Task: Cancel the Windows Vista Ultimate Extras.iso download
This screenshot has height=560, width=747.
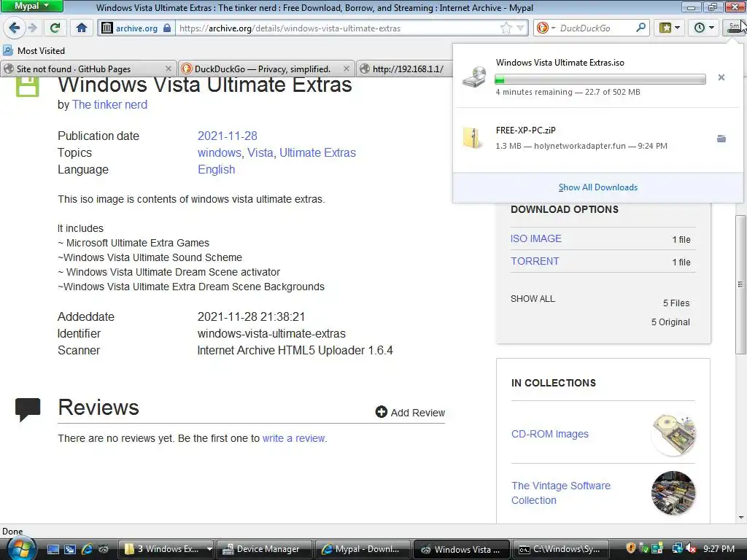Action: point(721,77)
